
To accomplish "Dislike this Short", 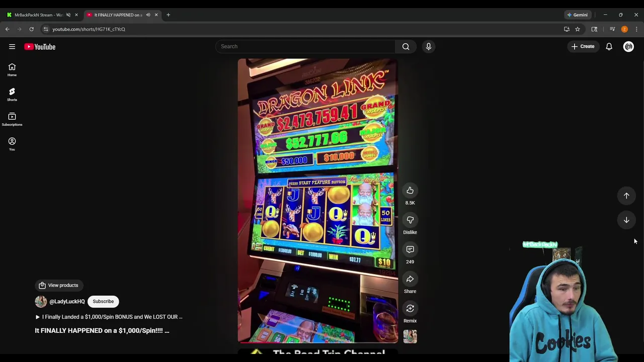I will point(410,220).
